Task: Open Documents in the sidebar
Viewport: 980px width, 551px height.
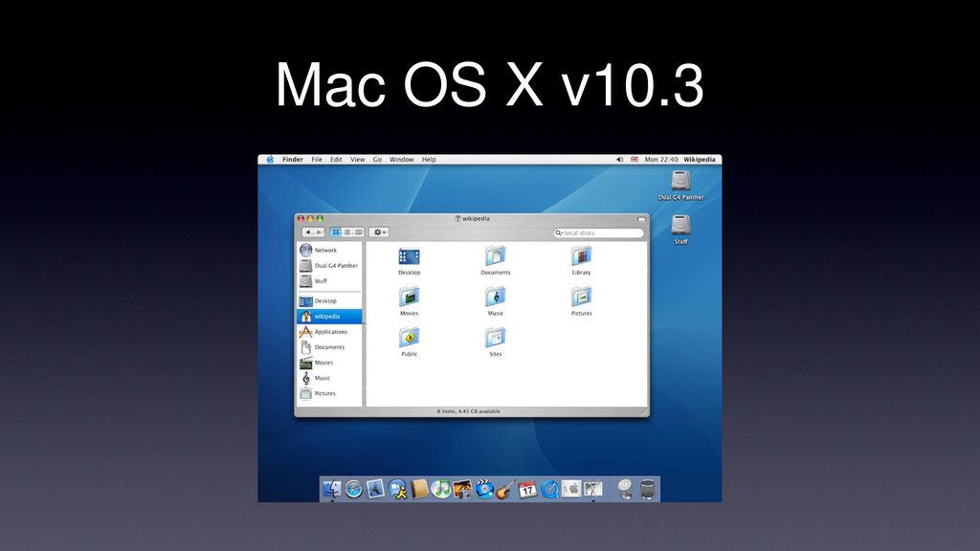Action: click(329, 347)
